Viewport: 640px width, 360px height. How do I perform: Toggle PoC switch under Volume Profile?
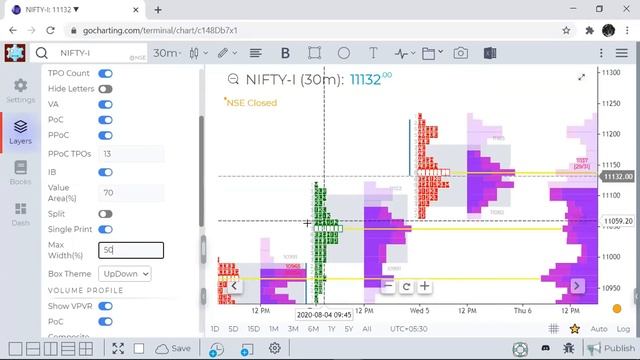coord(105,322)
